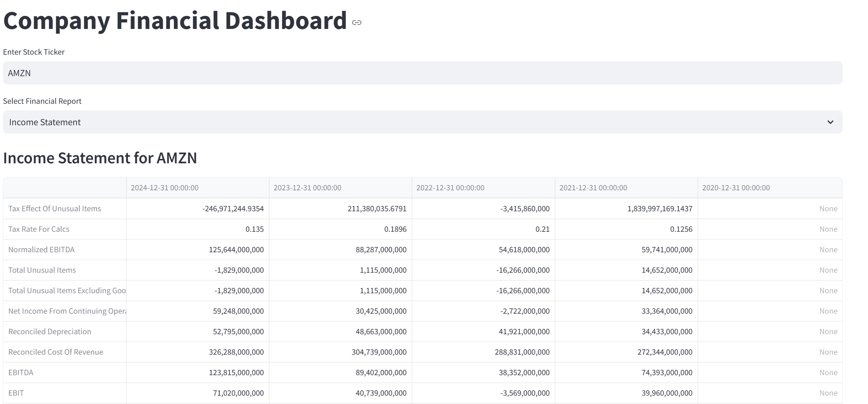Screen dimensions: 868x404
Task: Expand the financial report dropdown chevron
Action: point(830,122)
